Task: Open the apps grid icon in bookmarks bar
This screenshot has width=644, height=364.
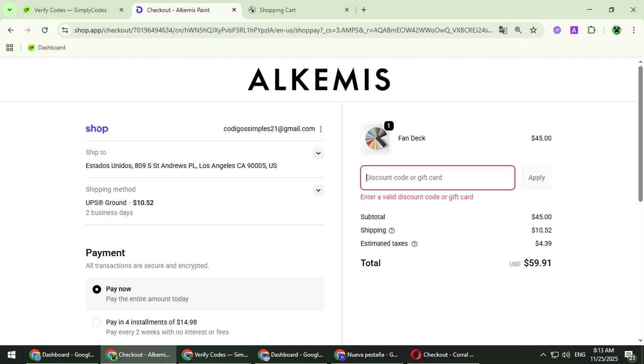Action: 9,48
